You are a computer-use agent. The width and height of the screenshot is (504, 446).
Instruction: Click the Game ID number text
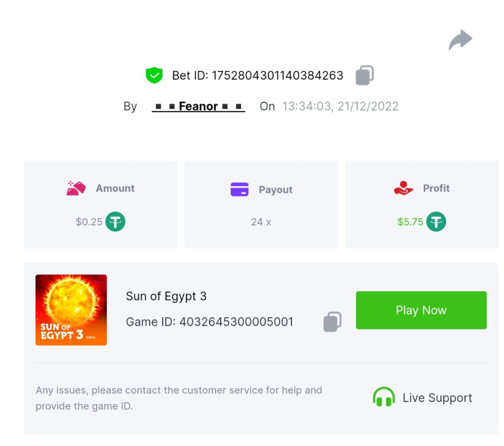click(x=236, y=322)
